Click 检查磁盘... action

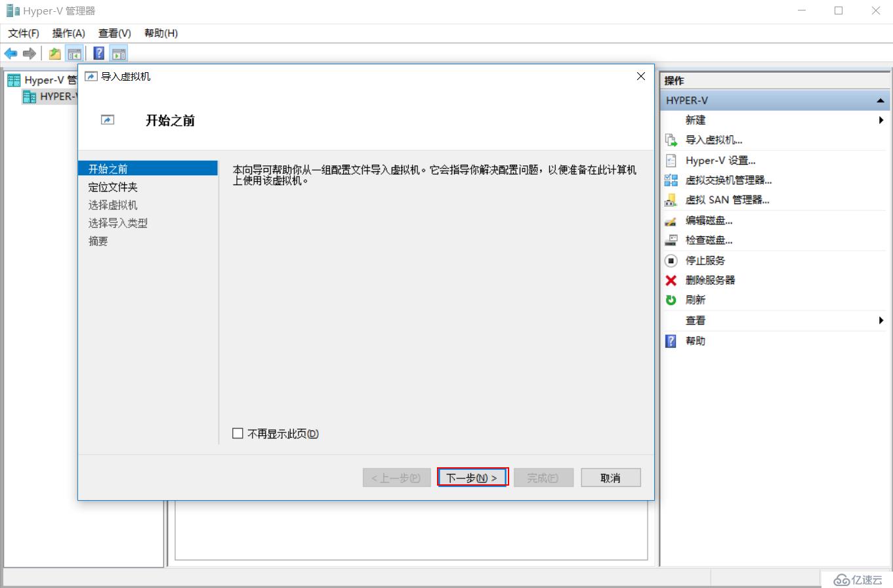[x=709, y=240]
